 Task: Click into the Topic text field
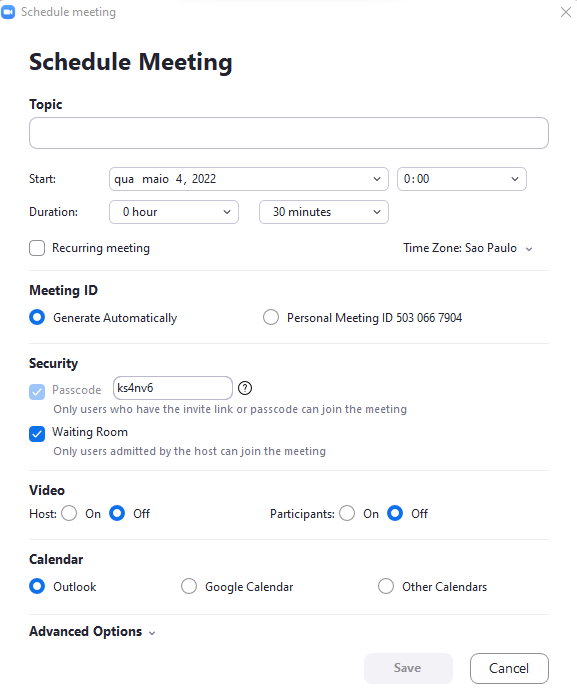point(288,133)
